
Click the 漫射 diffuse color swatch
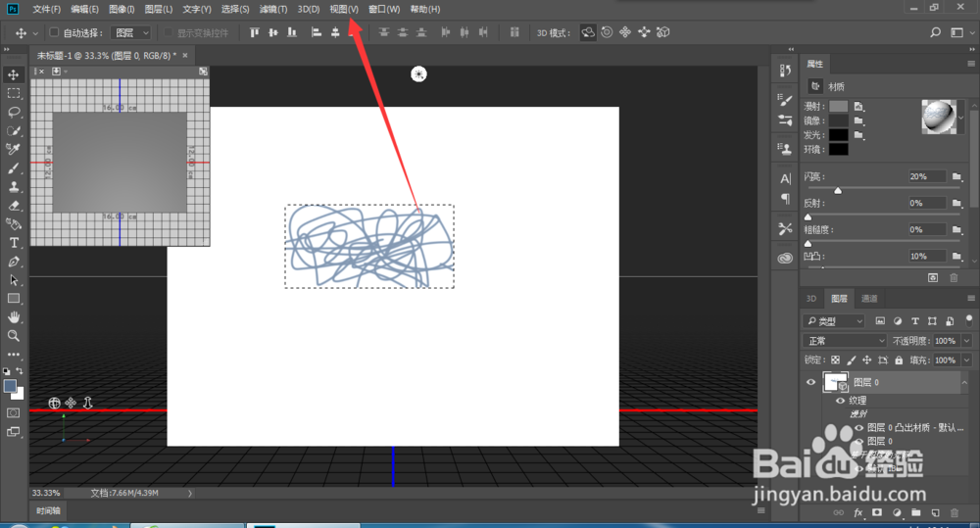[x=839, y=106]
